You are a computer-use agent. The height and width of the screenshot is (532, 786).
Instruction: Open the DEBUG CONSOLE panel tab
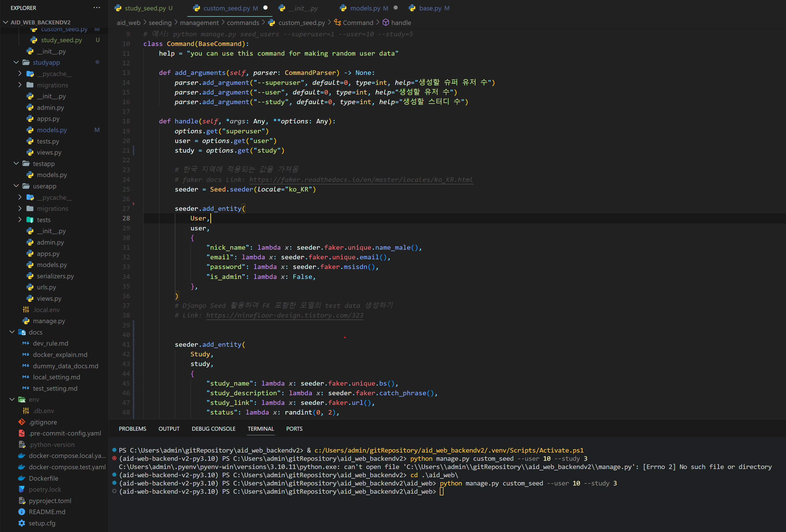[x=213, y=428]
